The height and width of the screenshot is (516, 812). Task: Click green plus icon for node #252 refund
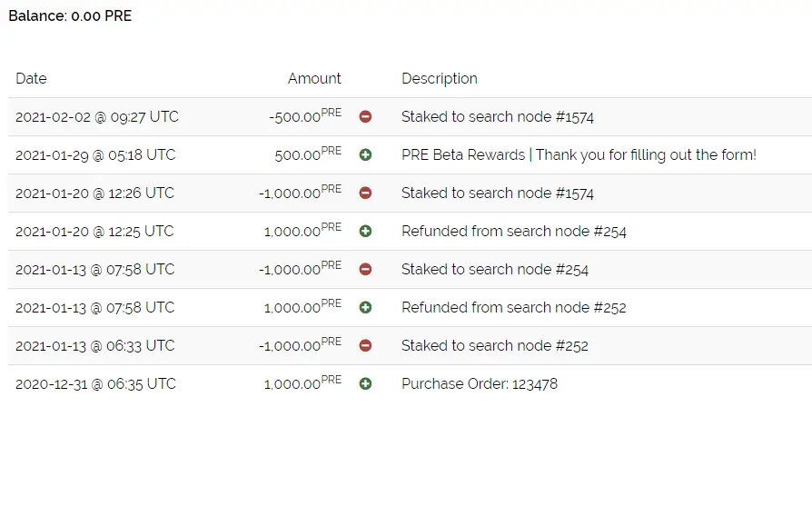[x=365, y=308]
